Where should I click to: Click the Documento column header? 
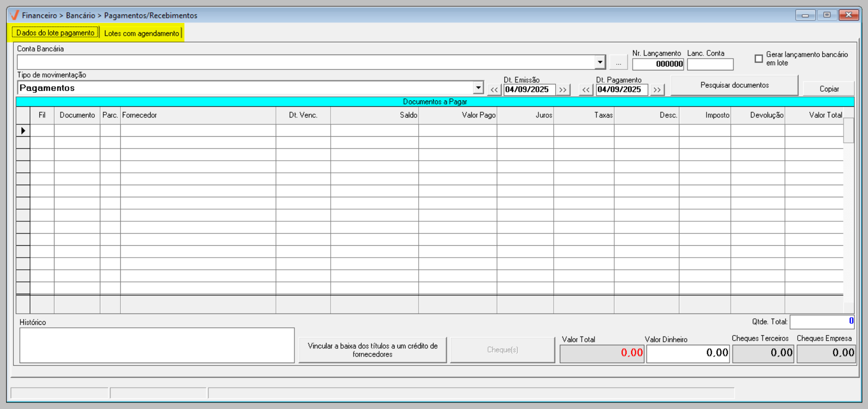point(77,115)
